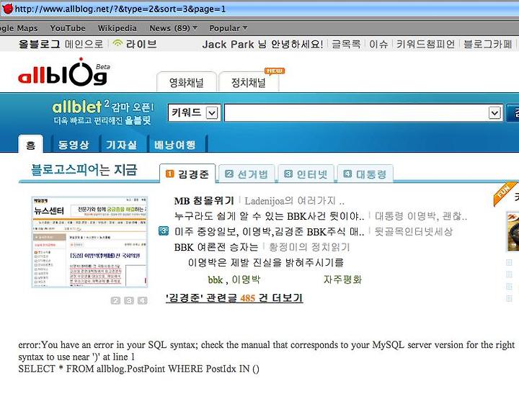Open the News (89) bookmark dropdown
This screenshot has height=420, width=519.
pyautogui.click(x=173, y=28)
